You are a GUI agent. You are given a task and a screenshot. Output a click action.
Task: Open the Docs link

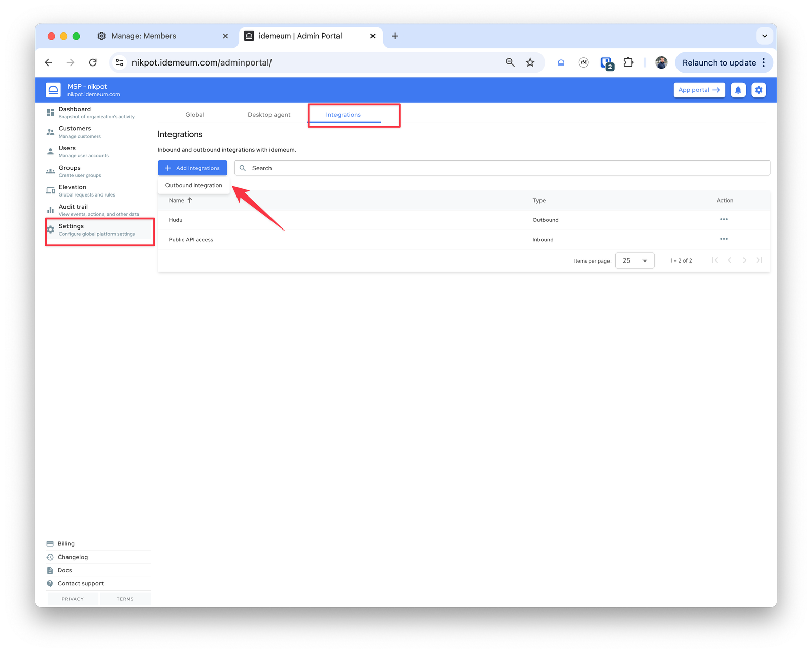click(x=64, y=570)
